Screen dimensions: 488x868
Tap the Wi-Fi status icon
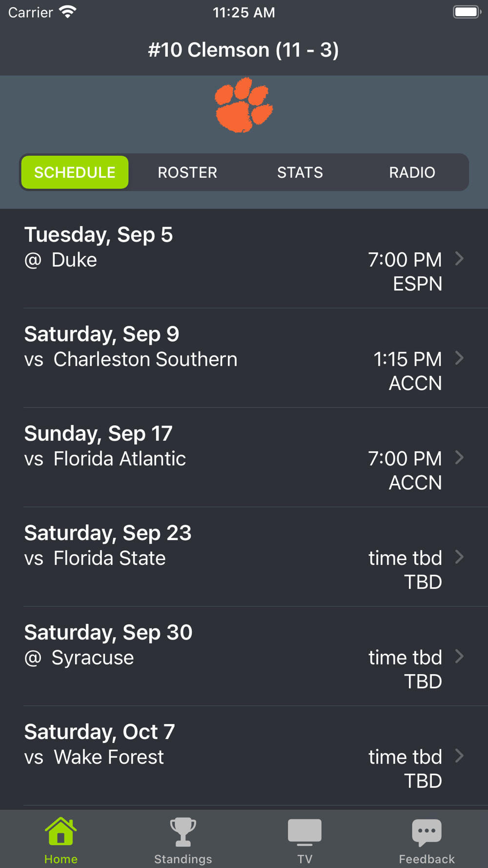tap(68, 12)
